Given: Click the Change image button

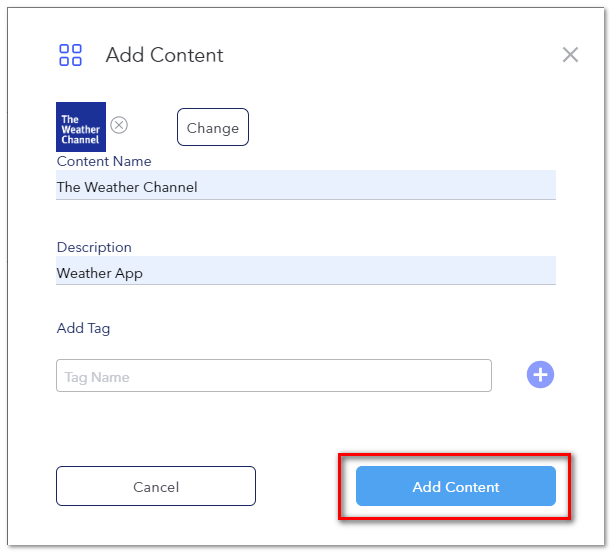Looking at the screenshot, I should (213, 127).
